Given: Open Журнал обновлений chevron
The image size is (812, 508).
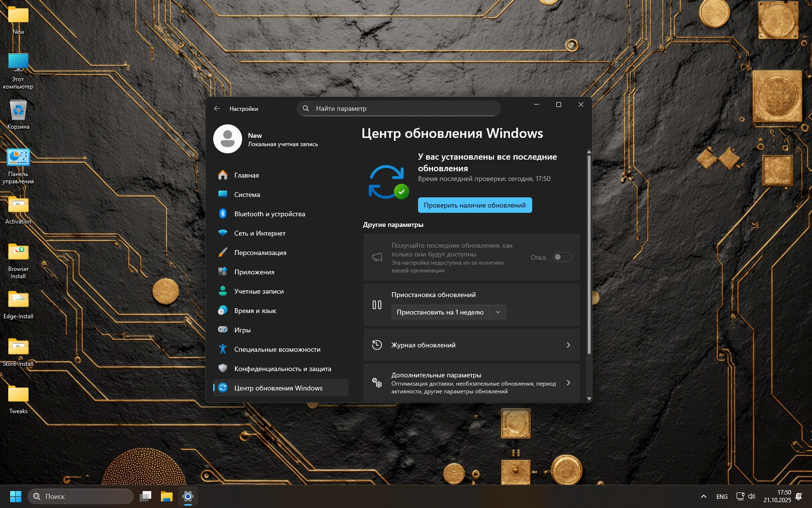Looking at the screenshot, I should click(x=568, y=345).
